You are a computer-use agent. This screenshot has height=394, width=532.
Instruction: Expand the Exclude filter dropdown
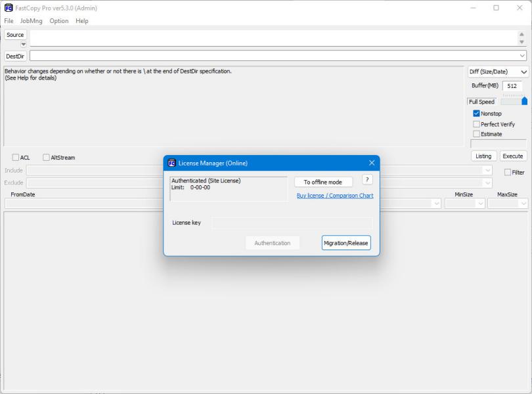pos(487,183)
